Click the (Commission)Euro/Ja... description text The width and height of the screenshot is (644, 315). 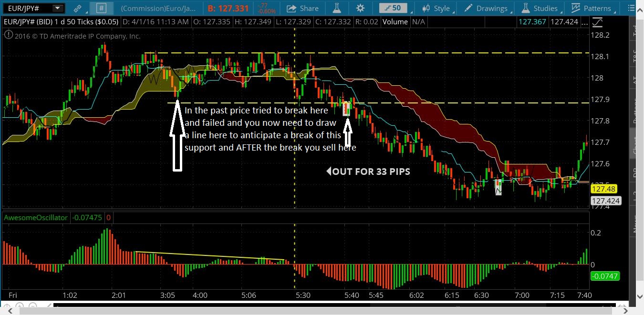(158, 8)
